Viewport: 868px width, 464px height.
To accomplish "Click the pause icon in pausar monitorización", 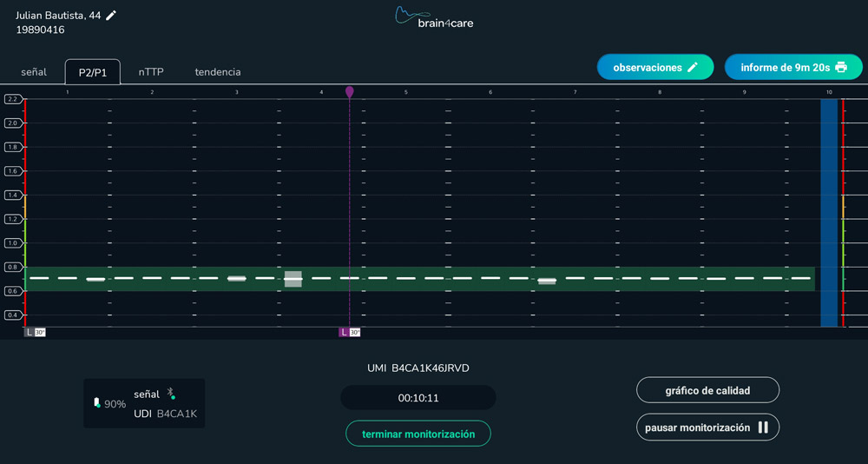I will 763,428.
